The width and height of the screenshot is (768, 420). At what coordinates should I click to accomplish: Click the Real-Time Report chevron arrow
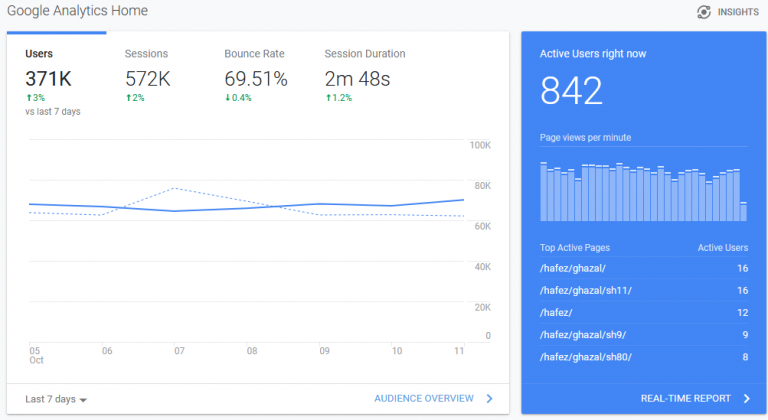(746, 398)
